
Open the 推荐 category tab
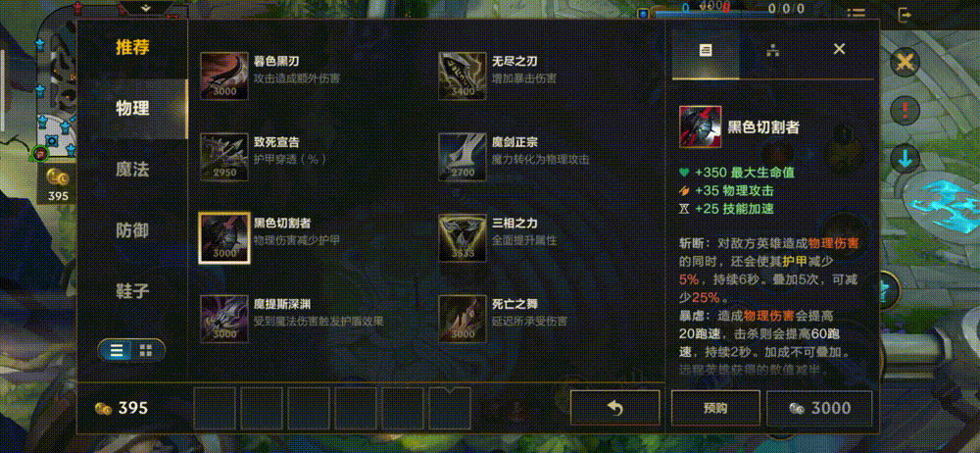(x=132, y=47)
